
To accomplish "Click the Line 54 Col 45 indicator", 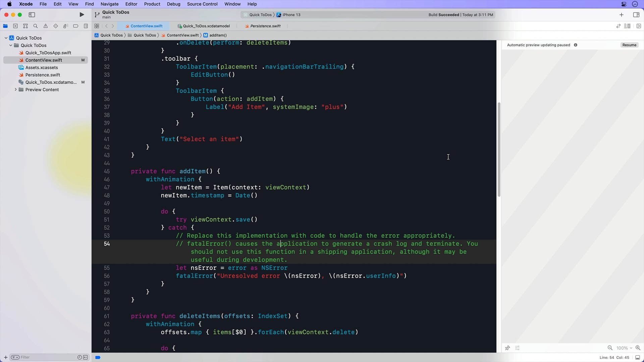I will (614, 358).
